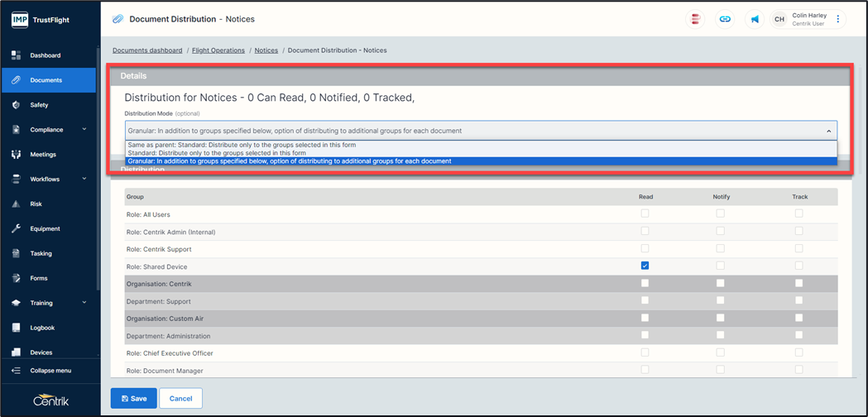
Task: Tick Read for Role: Centrik Support
Action: (645, 248)
